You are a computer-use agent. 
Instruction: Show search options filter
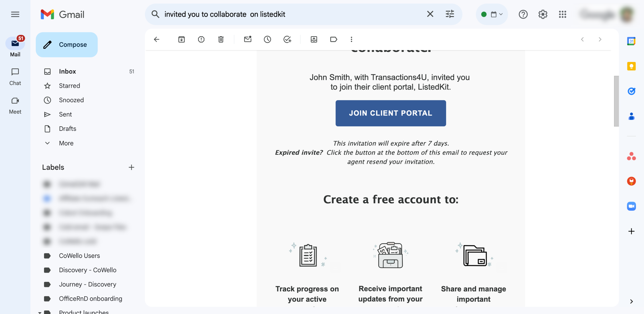[x=450, y=14]
